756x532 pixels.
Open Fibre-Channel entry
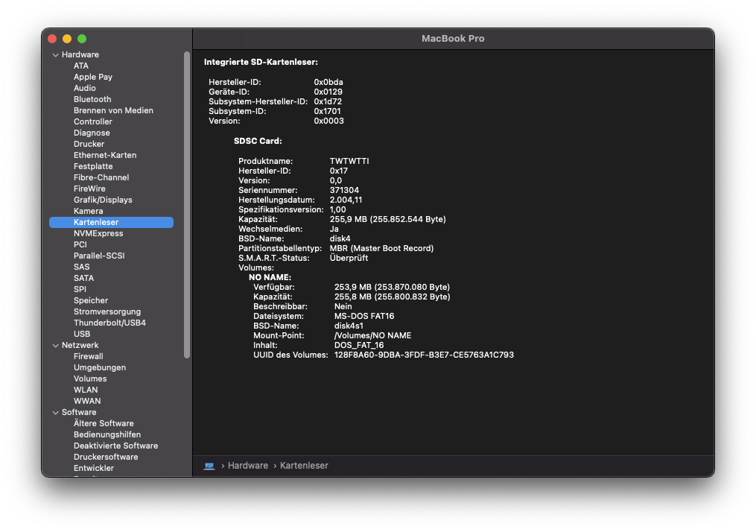point(101,177)
